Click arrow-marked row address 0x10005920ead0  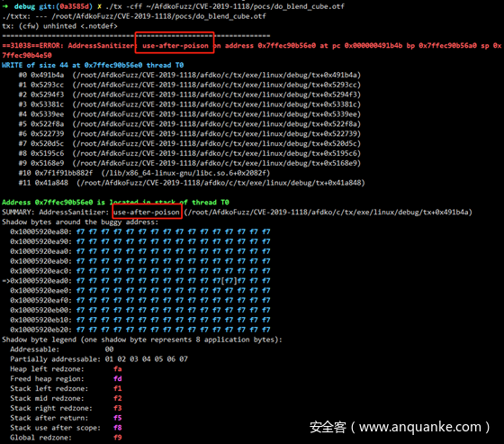tap(40, 281)
